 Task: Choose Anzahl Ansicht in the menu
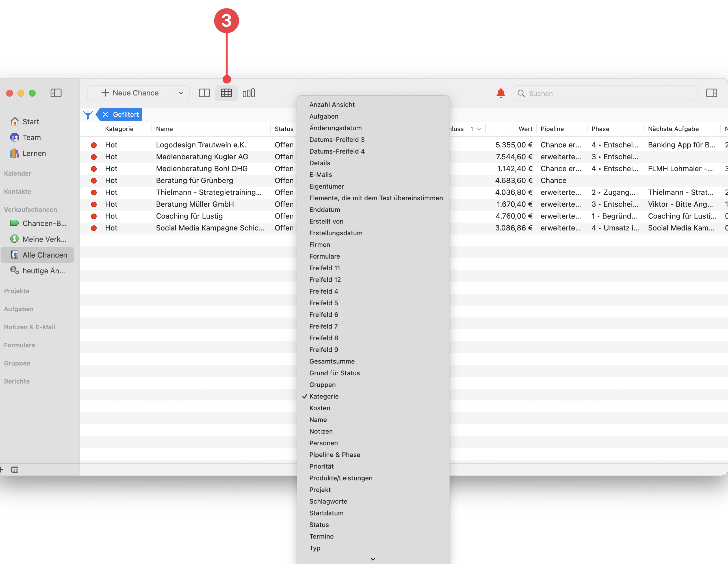tap(373, 104)
